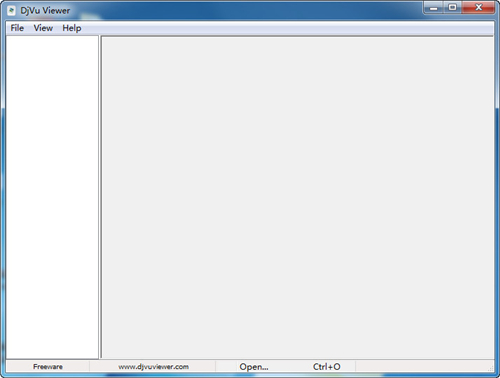The image size is (500, 378).
Task: Click the Freeware status bar entry
Action: (x=48, y=367)
